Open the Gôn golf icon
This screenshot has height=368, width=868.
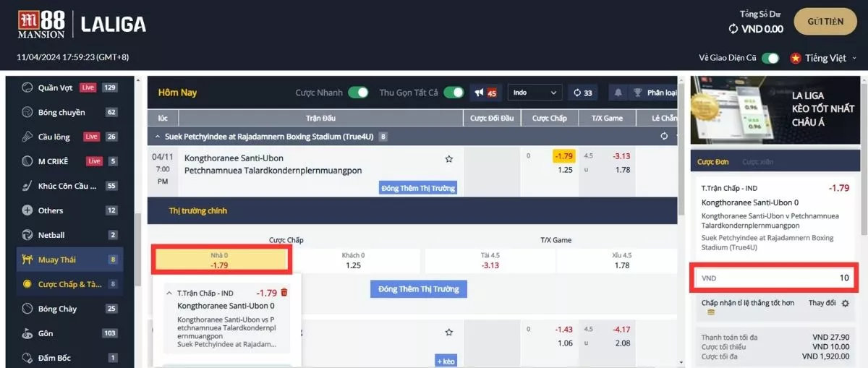(27, 333)
